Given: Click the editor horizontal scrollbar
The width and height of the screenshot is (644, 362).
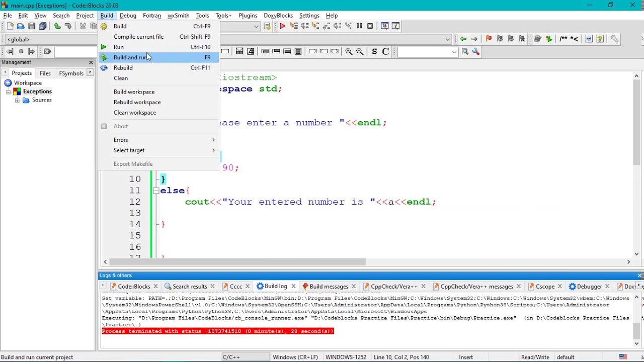Looking at the screenshot, I should coord(237,262).
